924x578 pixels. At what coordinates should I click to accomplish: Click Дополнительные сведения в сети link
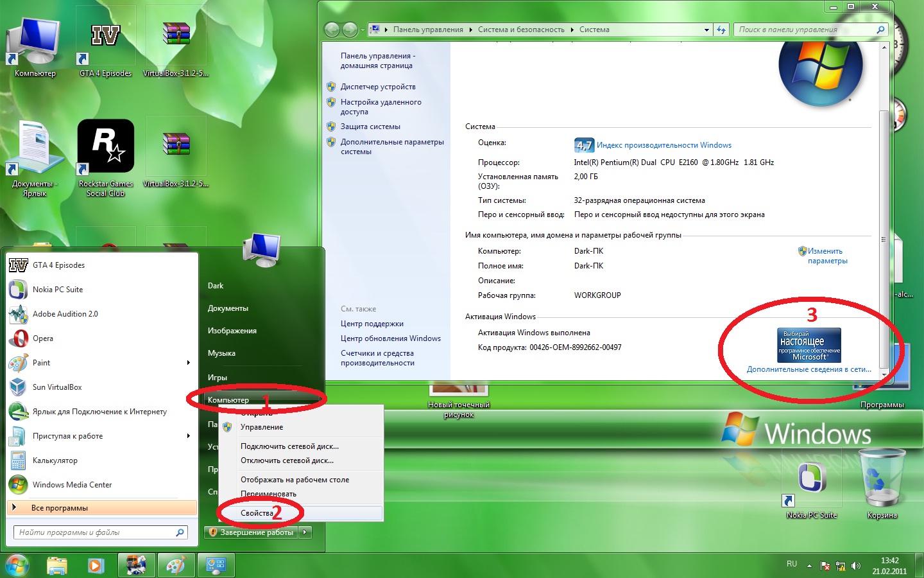(809, 369)
